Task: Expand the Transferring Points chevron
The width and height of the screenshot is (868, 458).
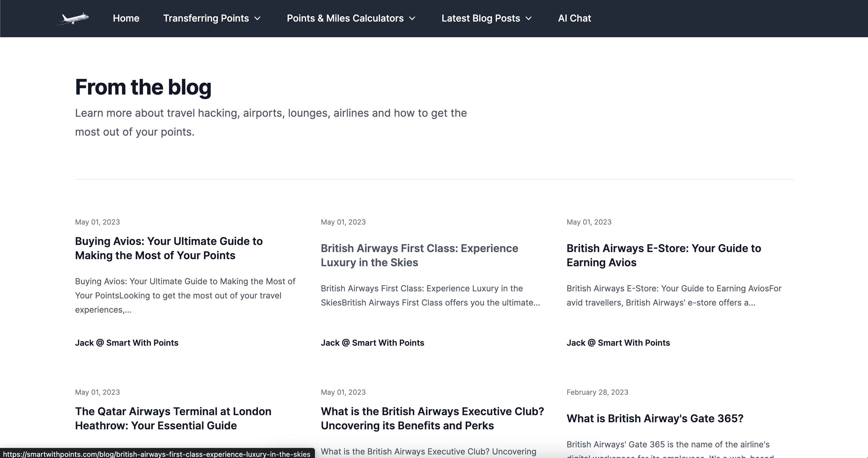Action: (257, 19)
